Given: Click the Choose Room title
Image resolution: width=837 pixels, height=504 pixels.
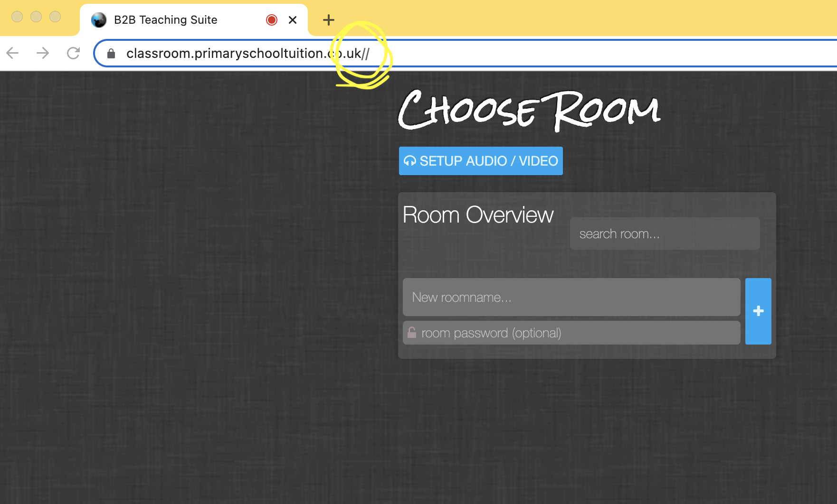Looking at the screenshot, I should [529, 111].
